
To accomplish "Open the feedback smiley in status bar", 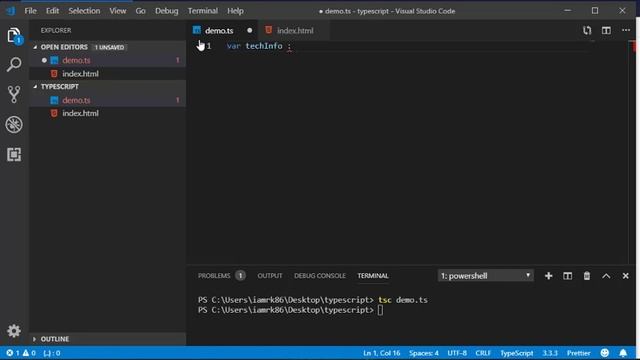I will point(605,353).
